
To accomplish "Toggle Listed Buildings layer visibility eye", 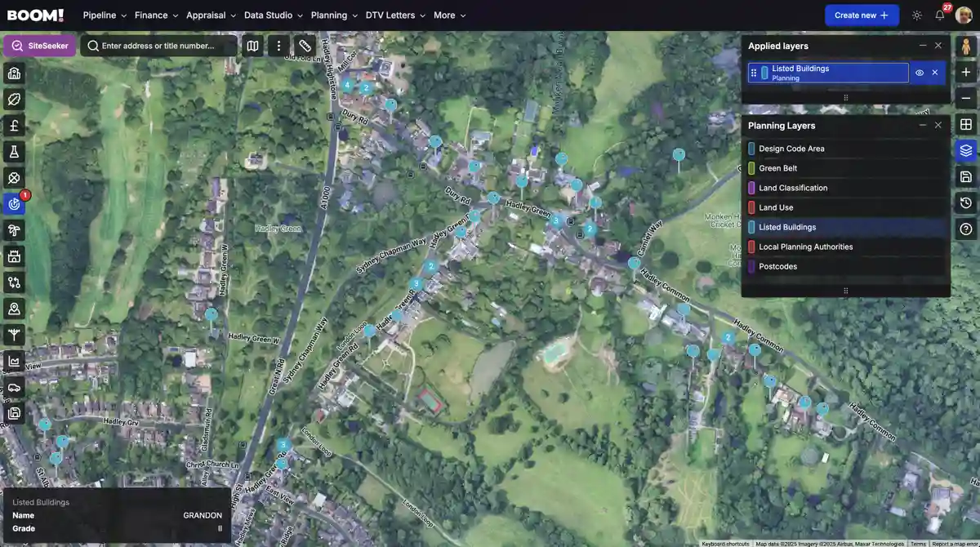I will coord(920,73).
